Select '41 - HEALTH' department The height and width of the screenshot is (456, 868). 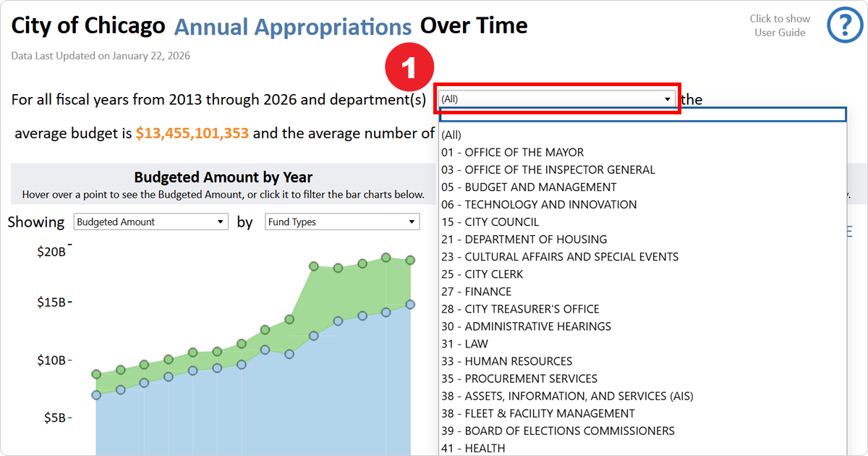pyautogui.click(x=473, y=448)
